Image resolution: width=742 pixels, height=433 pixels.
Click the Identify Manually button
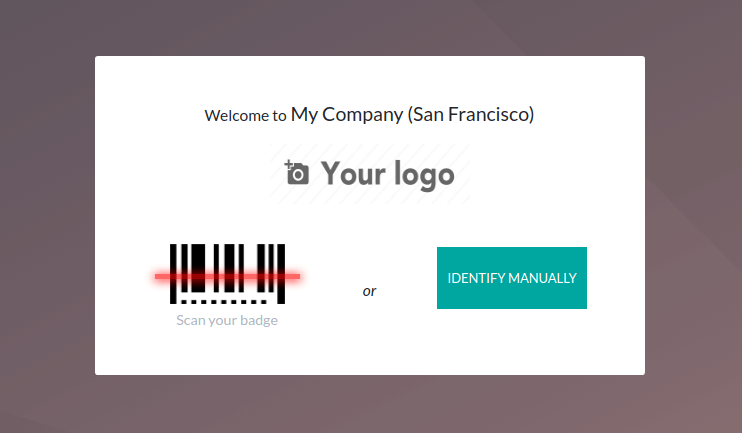[x=512, y=278]
